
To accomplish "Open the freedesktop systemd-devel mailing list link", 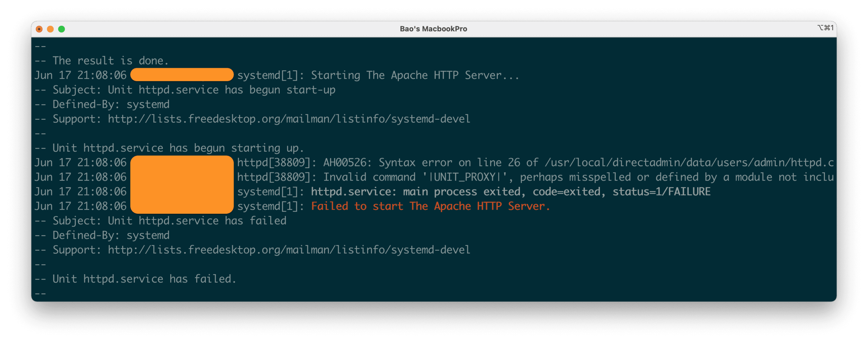I will click(288, 119).
